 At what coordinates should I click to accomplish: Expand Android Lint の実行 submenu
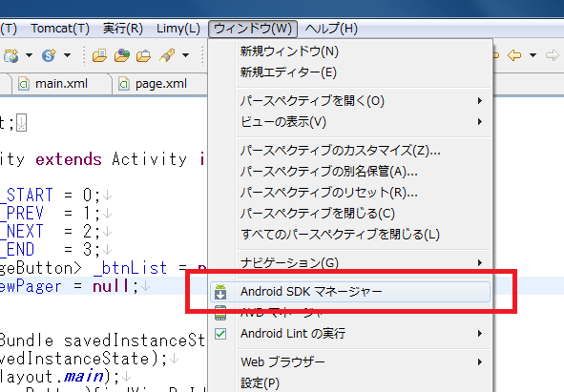click(363, 334)
